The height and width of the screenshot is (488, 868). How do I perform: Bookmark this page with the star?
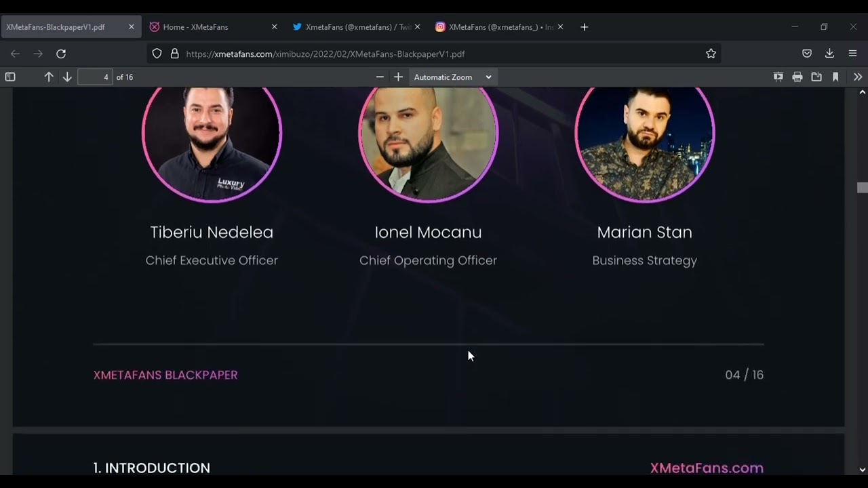711,54
